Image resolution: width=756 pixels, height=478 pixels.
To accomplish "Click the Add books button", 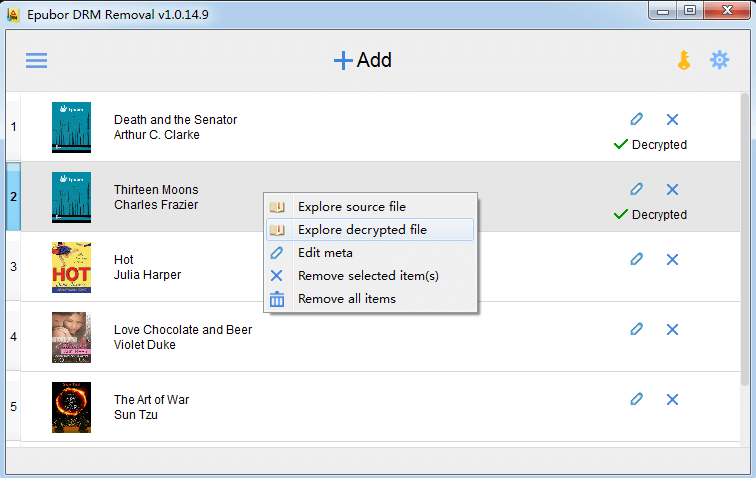I will pos(363,60).
